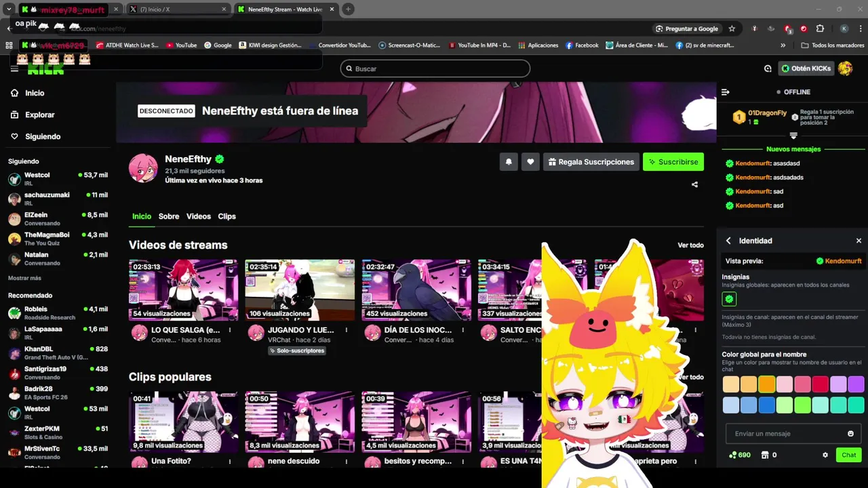Pick the orange name color swatch
Viewport: 868px width, 488px height.
pyautogui.click(x=766, y=384)
